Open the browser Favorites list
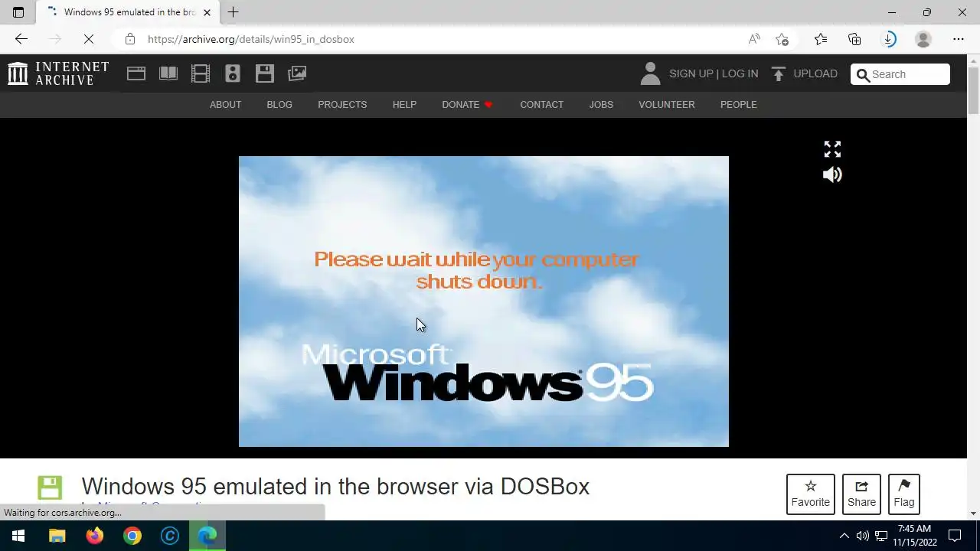 click(820, 39)
